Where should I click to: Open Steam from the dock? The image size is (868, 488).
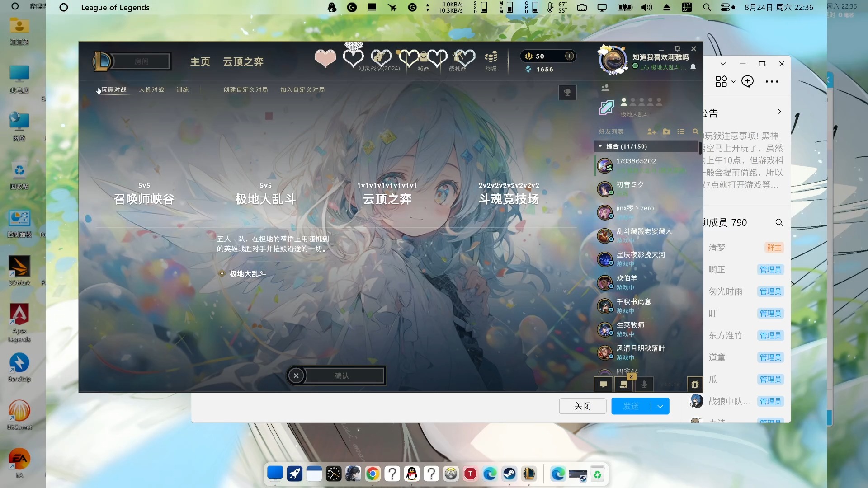(x=509, y=474)
